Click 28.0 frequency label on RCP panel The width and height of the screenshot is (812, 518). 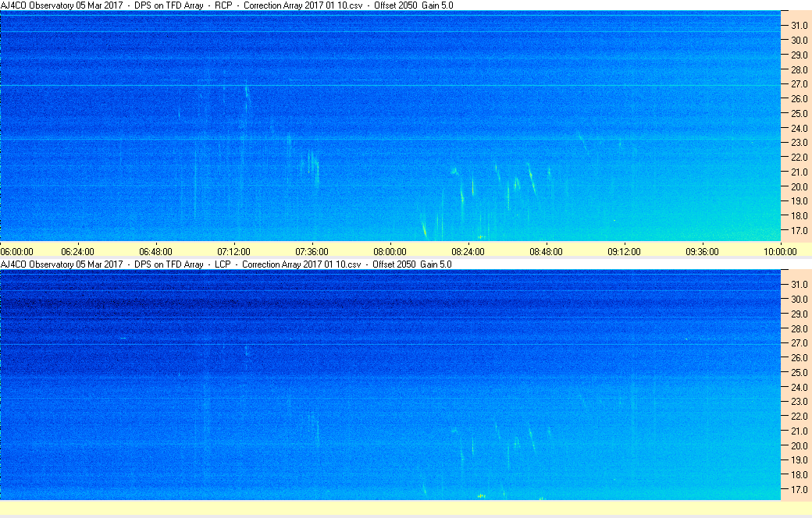pos(799,69)
